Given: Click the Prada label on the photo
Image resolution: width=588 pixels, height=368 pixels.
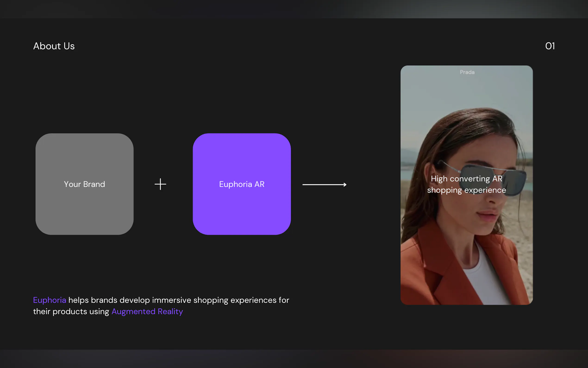Looking at the screenshot, I should (467, 72).
